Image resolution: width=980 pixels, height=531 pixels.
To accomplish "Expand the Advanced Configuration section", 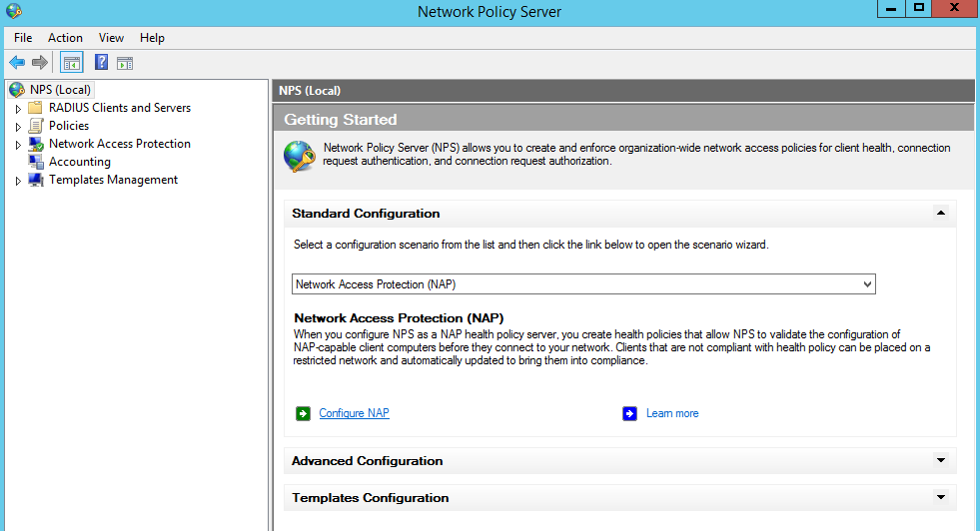I will [x=941, y=460].
